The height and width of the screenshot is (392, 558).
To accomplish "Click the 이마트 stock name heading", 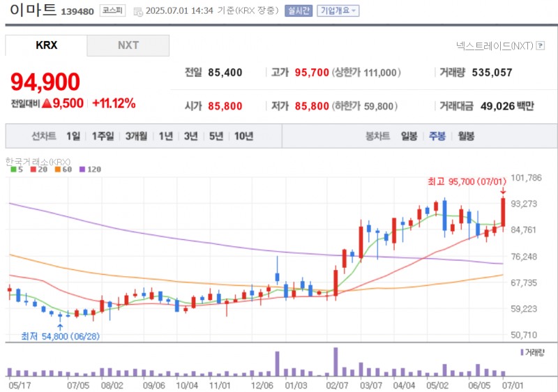I will pos(33,10).
